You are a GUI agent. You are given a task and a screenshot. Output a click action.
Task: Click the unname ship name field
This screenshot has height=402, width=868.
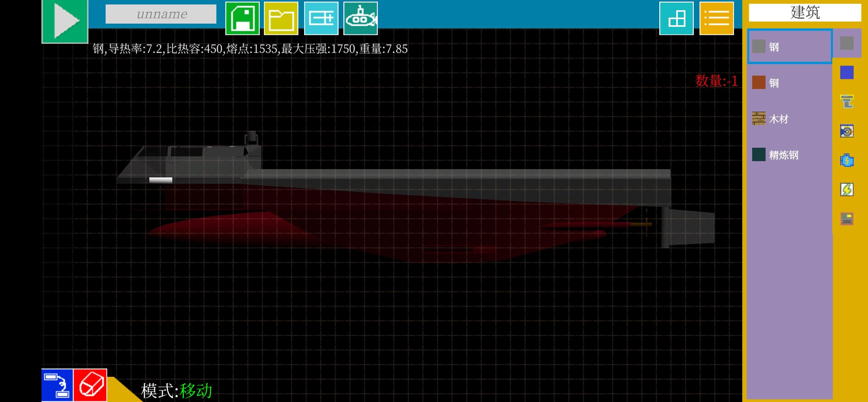tap(161, 14)
